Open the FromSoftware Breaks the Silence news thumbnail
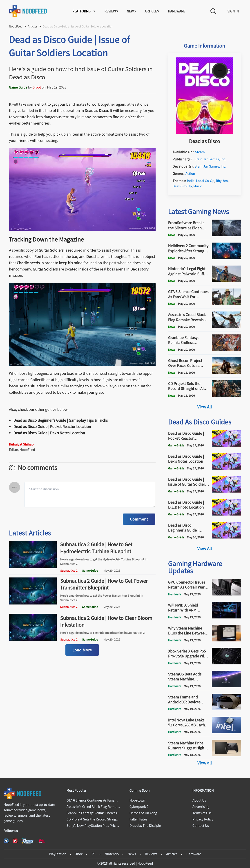 [x=226, y=228]
